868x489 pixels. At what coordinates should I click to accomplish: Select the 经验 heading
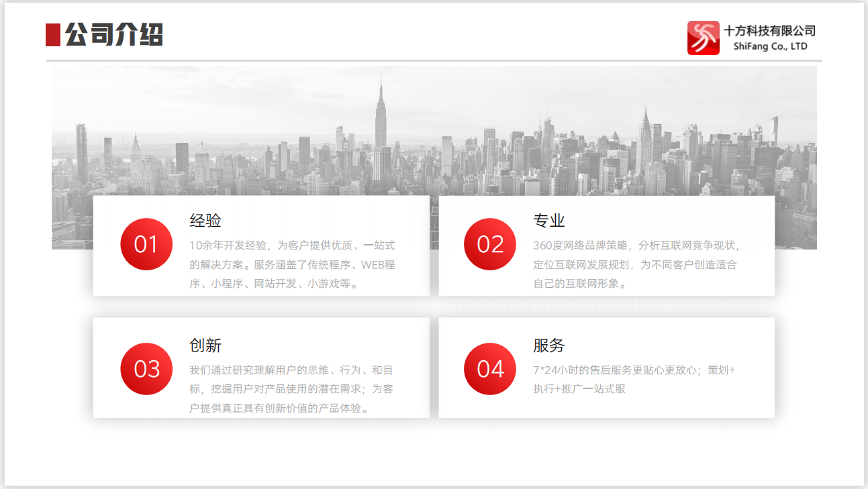(205, 221)
